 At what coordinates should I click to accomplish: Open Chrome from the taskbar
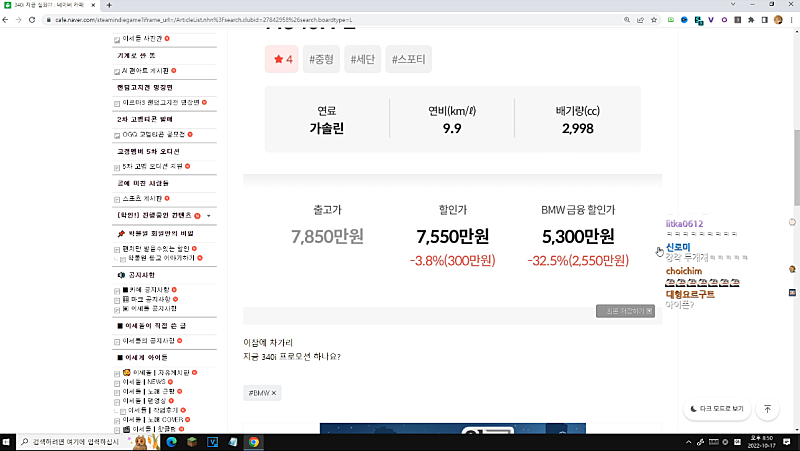tap(254, 442)
